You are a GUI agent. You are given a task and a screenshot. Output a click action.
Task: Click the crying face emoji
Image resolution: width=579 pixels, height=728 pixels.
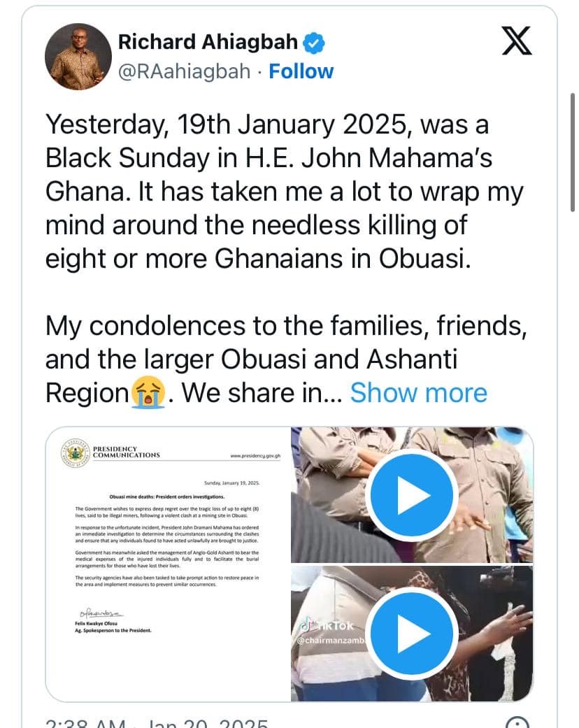[148, 393]
